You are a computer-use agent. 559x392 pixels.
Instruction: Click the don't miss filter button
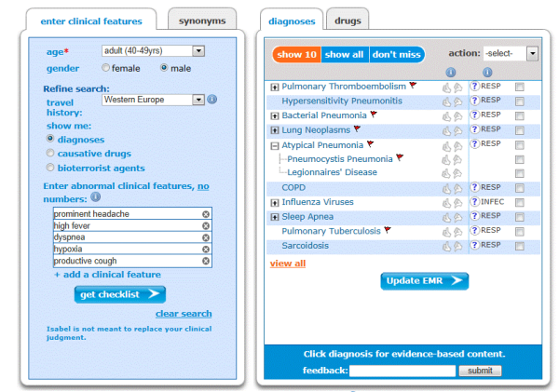397,55
